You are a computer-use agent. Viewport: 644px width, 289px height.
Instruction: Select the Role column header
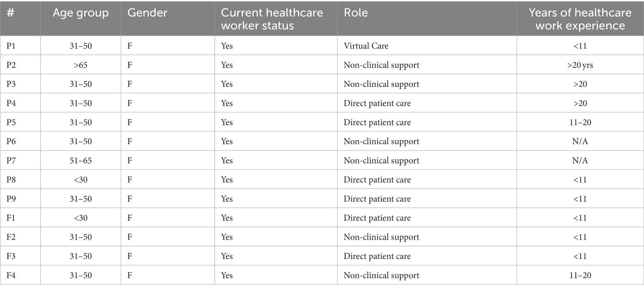pyautogui.click(x=356, y=13)
